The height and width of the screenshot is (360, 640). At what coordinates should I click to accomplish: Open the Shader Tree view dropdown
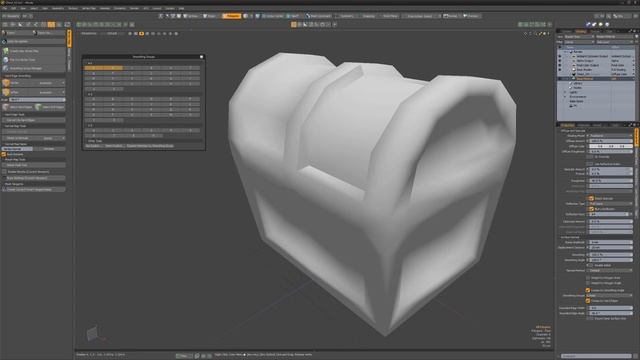[x=579, y=37]
